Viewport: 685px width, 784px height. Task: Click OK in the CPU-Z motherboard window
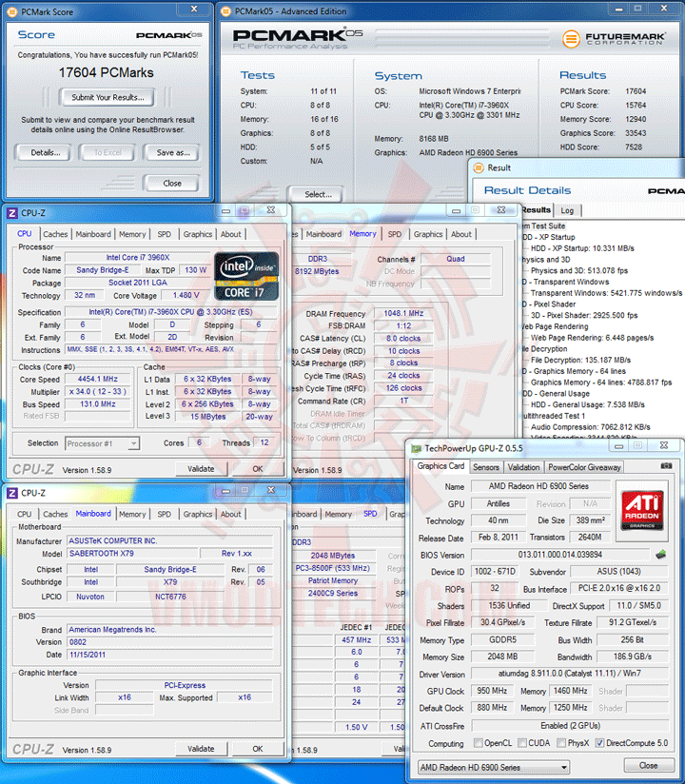tap(258, 749)
